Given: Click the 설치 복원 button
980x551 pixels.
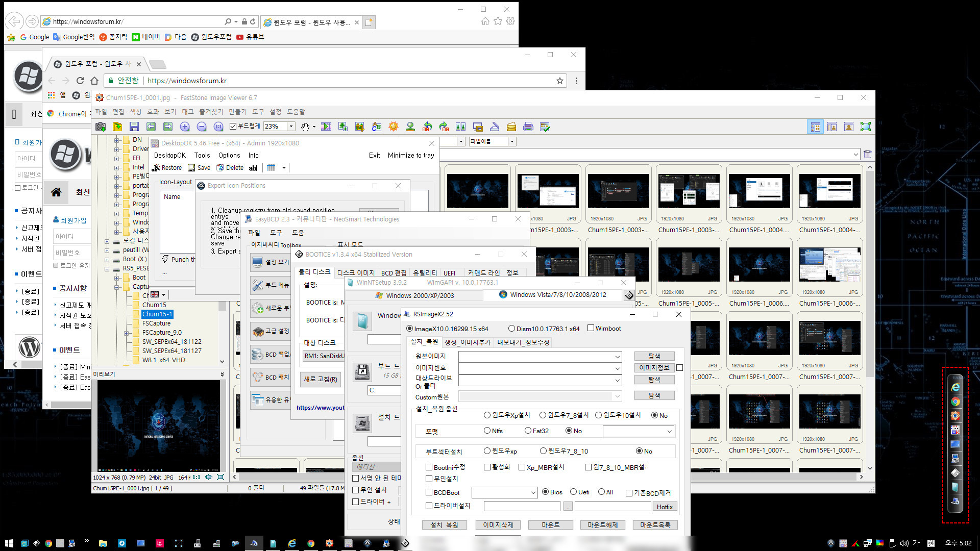Looking at the screenshot, I should pyautogui.click(x=445, y=525).
